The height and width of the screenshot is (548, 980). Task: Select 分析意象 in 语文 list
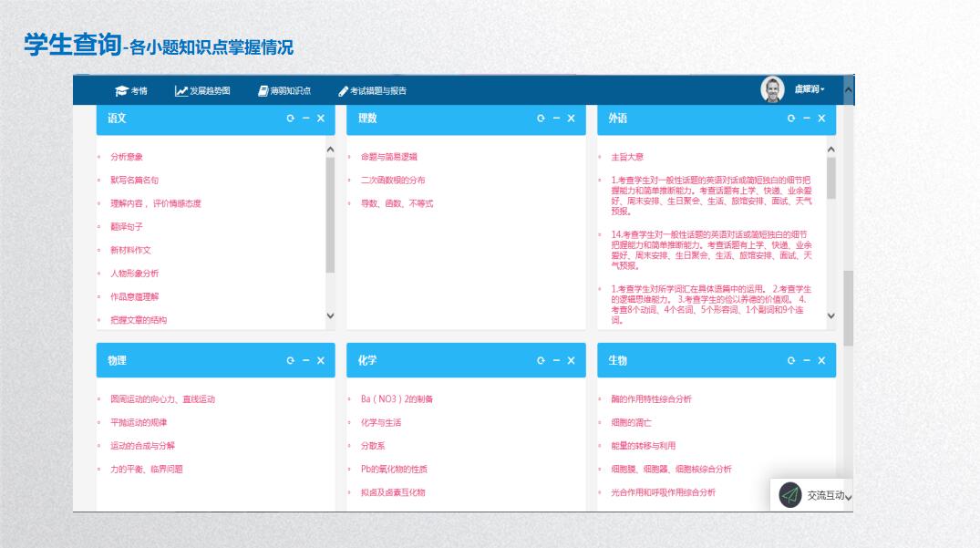(127, 157)
